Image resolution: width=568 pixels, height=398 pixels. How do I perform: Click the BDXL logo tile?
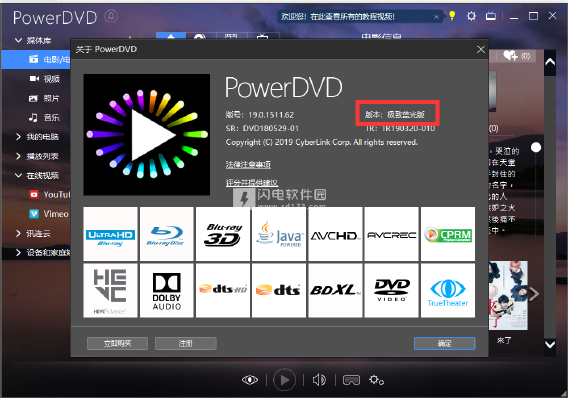coord(335,290)
